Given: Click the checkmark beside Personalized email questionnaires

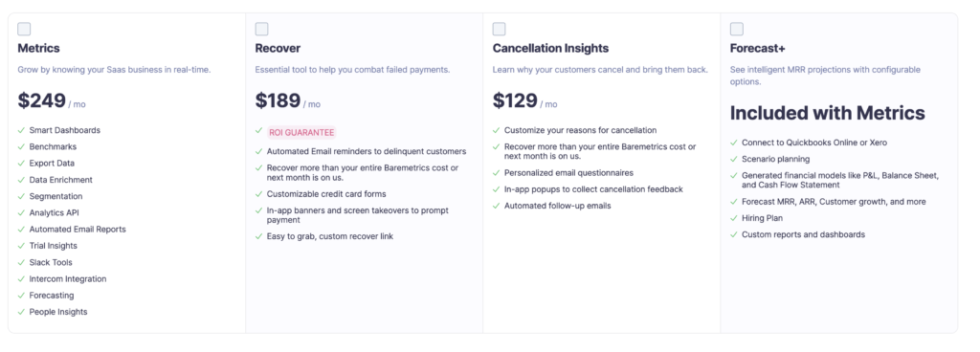Looking at the screenshot, I should click(x=497, y=172).
